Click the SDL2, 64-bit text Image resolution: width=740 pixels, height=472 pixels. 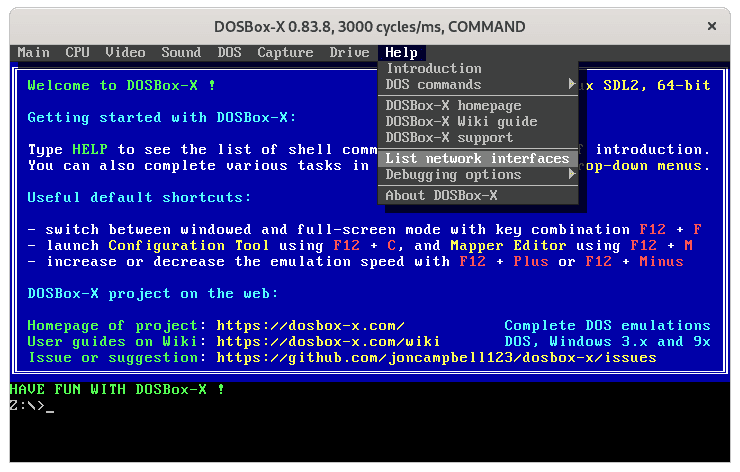(x=657, y=85)
